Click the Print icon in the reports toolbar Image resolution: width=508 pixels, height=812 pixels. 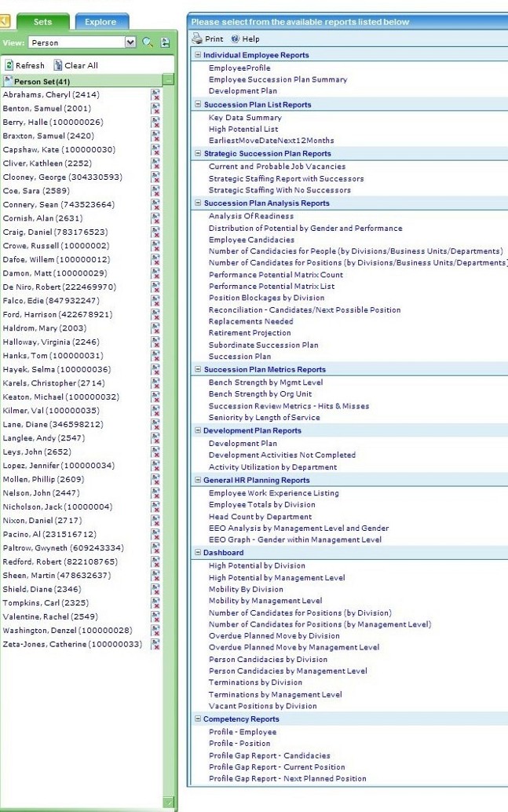(x=197, y=38)
